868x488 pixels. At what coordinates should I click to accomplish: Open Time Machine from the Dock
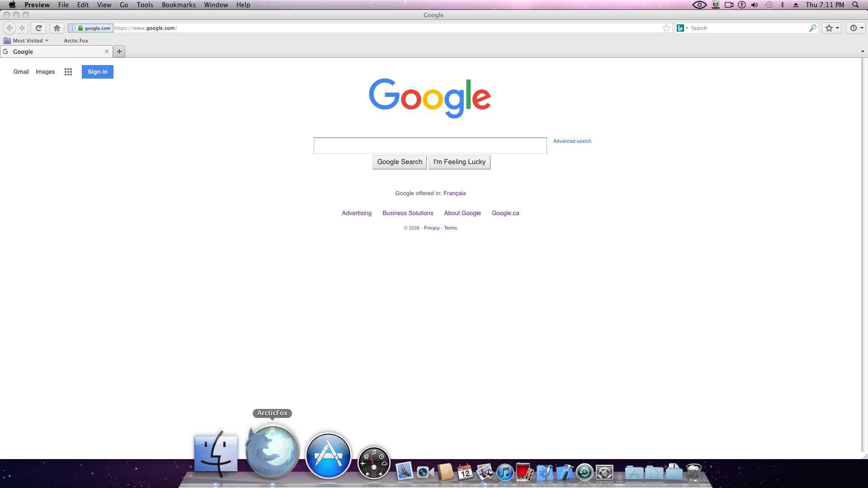tap(585, 473)
